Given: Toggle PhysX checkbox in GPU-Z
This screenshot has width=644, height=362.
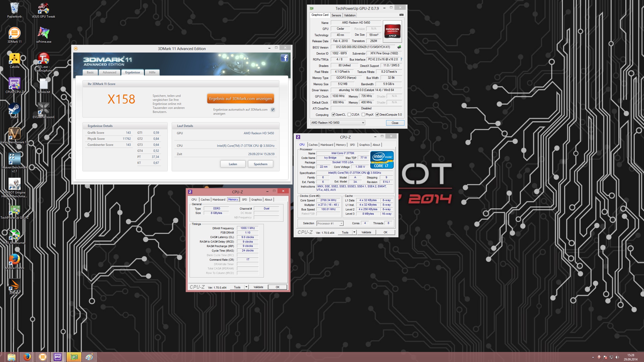Looking at the screenshot, I should click(363, 115).
